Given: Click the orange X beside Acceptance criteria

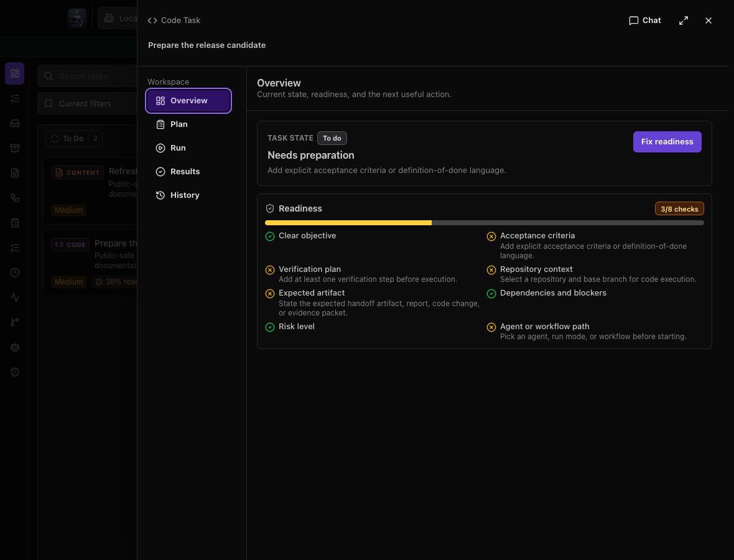Looking at the screenshot, I should coord(491,236).
